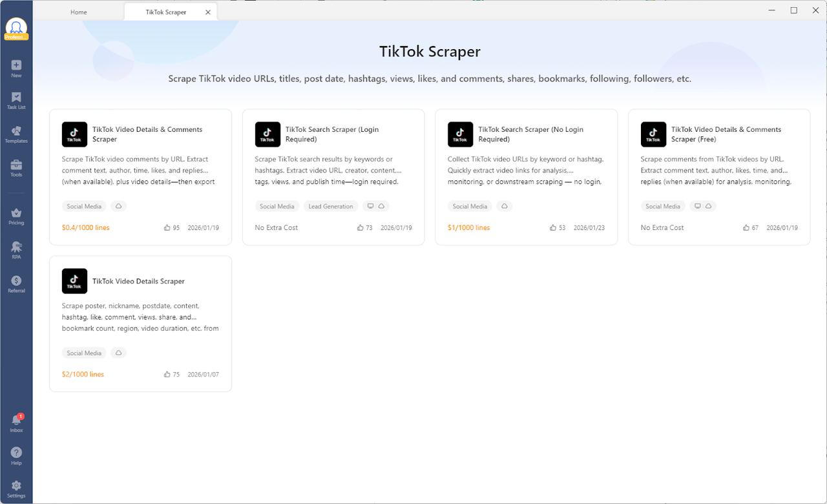Viewport: 827px width, 504px height.
Task: Click the profile avatar icon
Action: [16, 27]
